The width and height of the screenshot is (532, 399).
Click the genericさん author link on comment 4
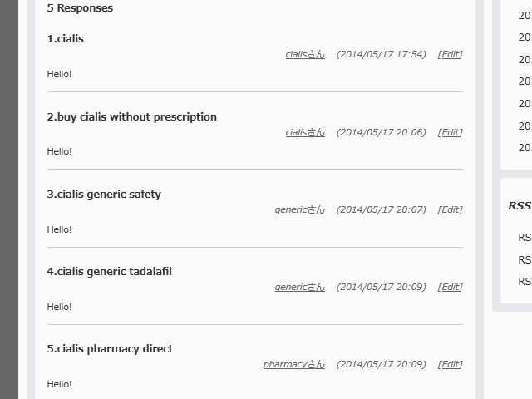coord(300,287)
